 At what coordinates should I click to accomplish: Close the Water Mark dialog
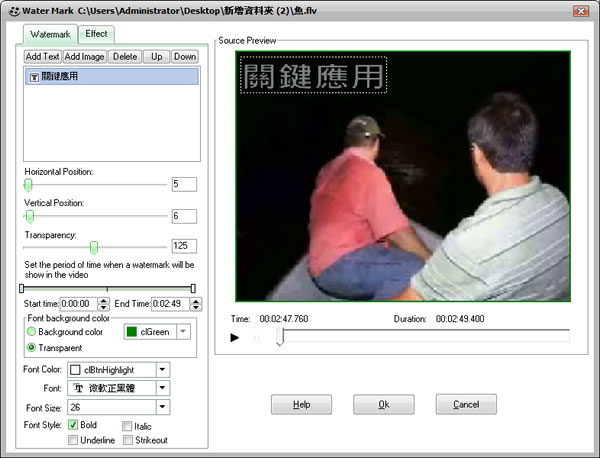pyautogui.click(x=580, y=11)
